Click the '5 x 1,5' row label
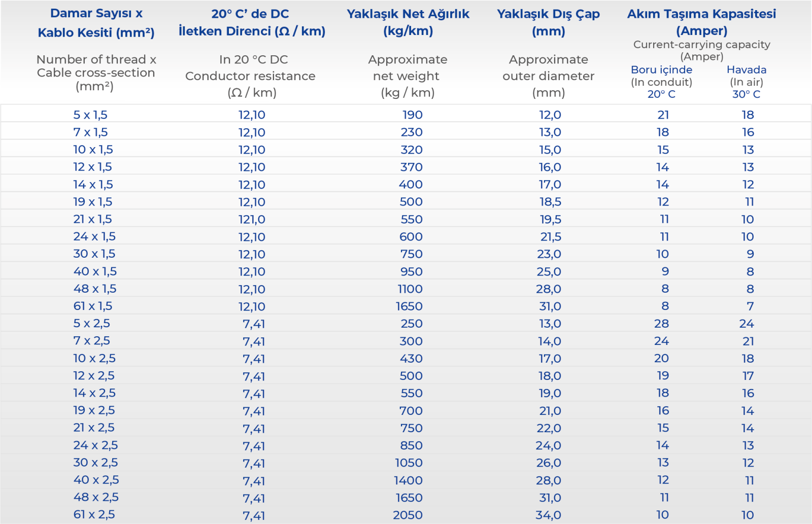Screen dimensions: 812x524 (90, 115)
